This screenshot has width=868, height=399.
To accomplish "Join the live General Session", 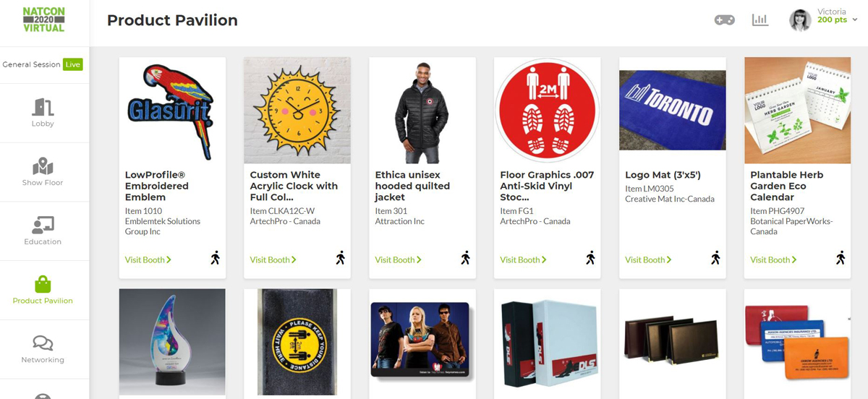I will pos(43,64).
